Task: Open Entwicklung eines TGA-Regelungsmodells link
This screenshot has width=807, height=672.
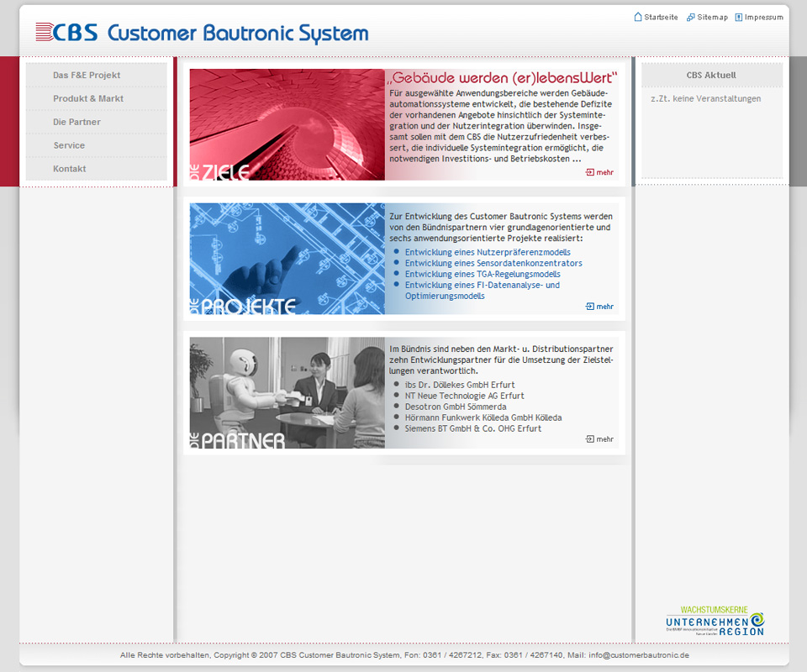Action: coord(483,274)
